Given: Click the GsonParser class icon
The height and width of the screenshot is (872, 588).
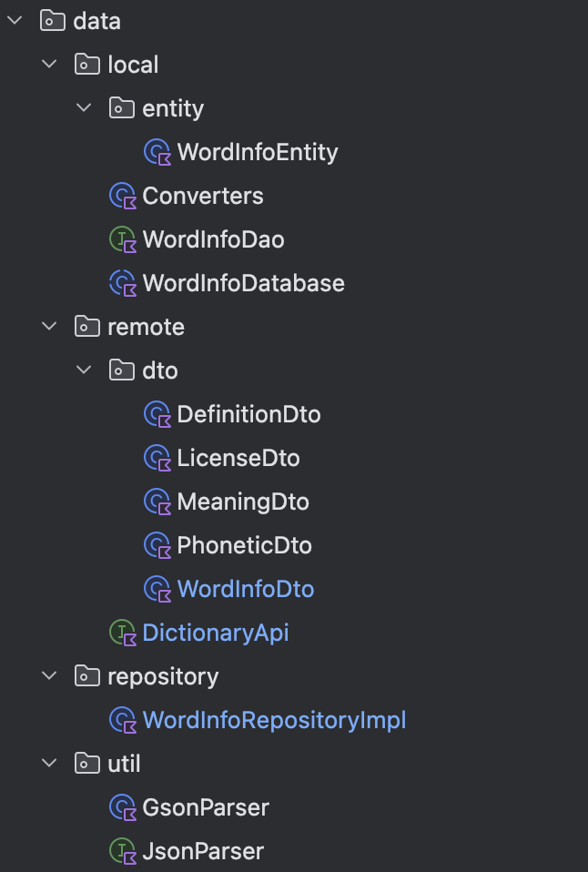Looking at the screenshot, I should click(x=122, y=807).
